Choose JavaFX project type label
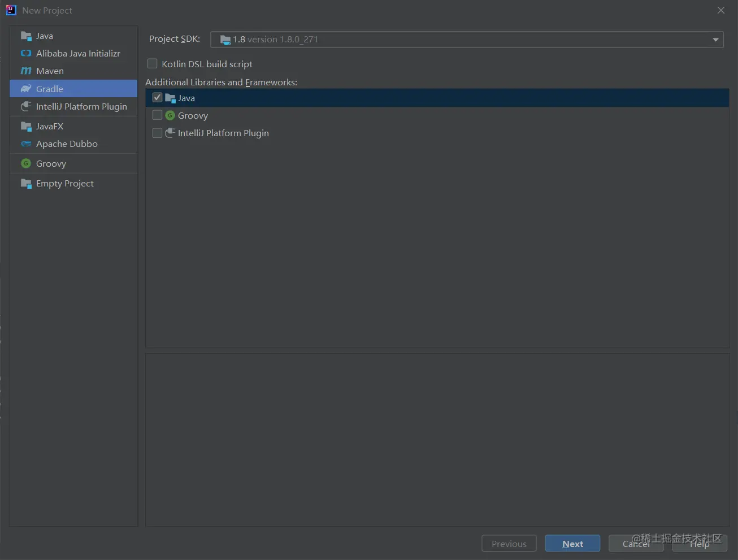The width and height of the screenshot is (738, 560). 50,127
